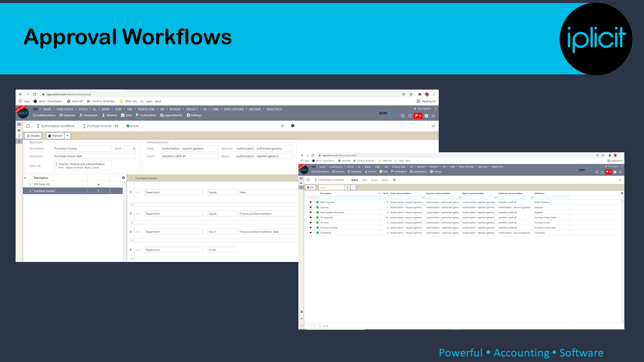Click the Description field containing Purchase Invoices

tap(83, 148)
